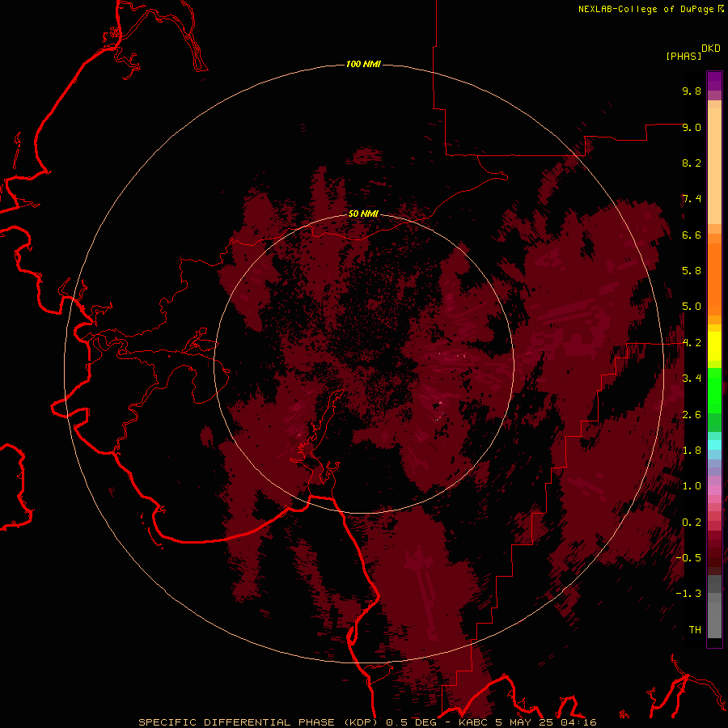Click the 5.8 legend value

tap(692, 270)
